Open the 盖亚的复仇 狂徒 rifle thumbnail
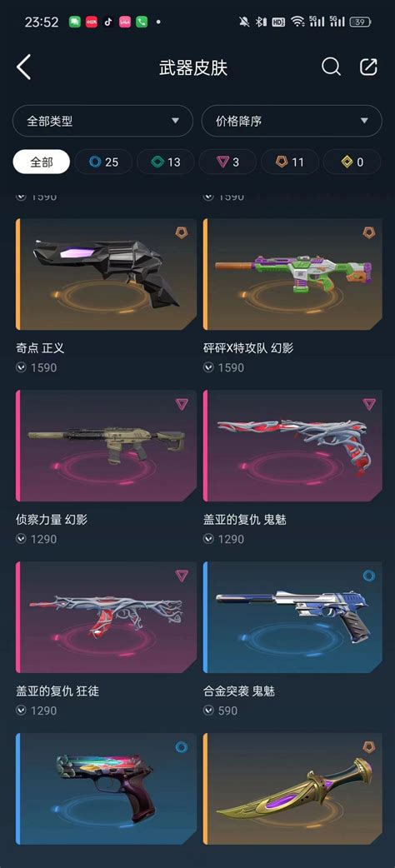This screenshot has height=868, width=395. [x=106, y=617]
